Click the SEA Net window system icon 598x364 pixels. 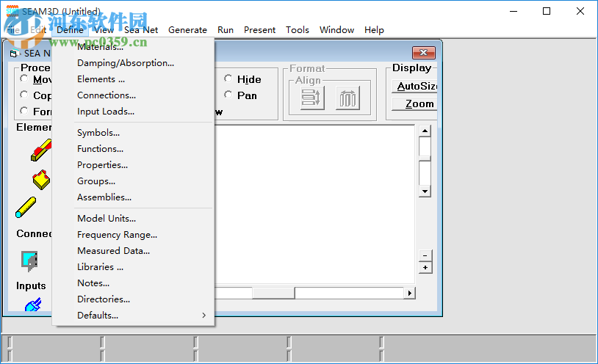(x=14, y=54)
